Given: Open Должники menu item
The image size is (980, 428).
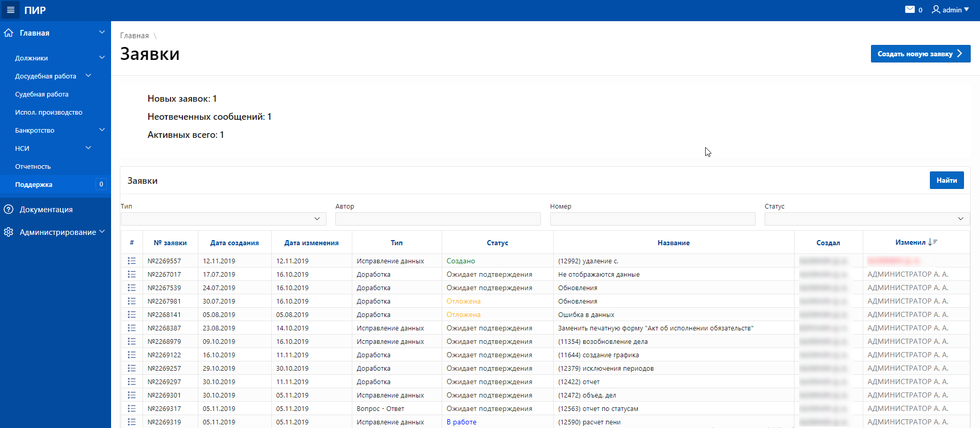Looking at the screenshot, I should click(x=32, y=58).
